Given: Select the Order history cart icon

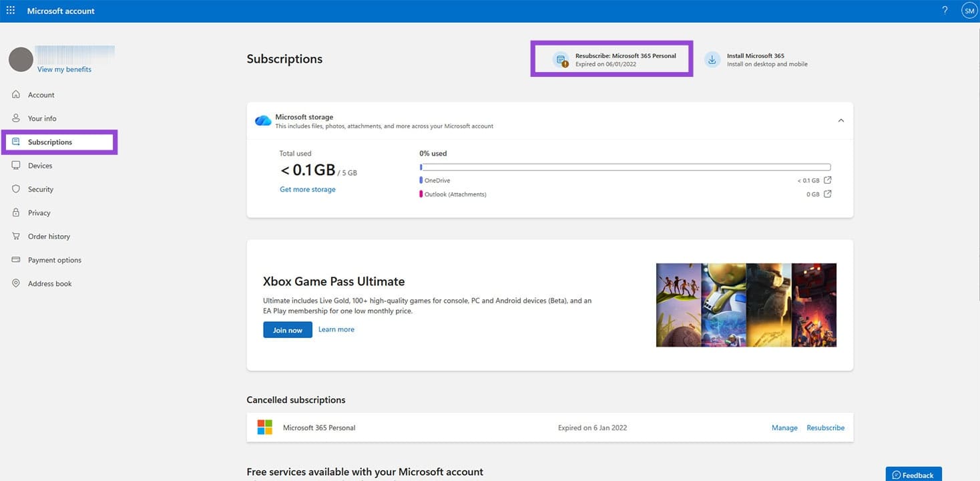Looking at the screenshot, I should click(x=15, y=236).
